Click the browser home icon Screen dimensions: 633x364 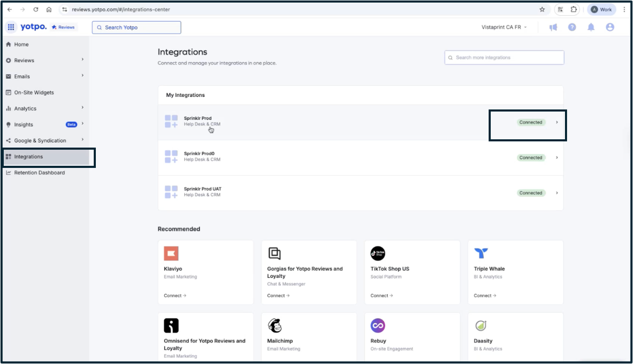[49, 10]
